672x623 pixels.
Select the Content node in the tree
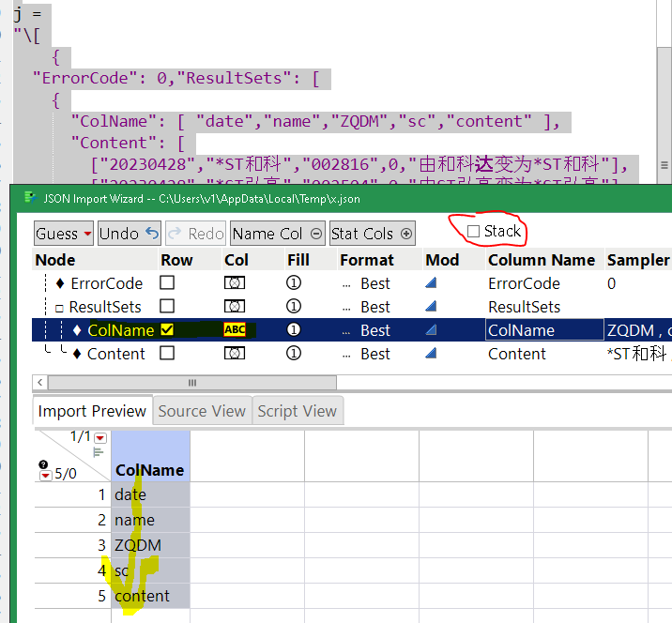tap(116, 354)
